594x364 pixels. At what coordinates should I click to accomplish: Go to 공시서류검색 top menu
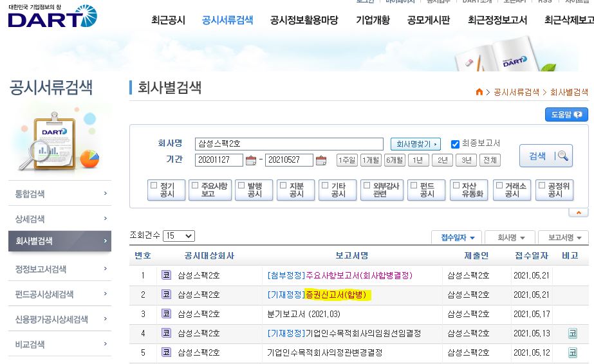(x=227, y=20)
